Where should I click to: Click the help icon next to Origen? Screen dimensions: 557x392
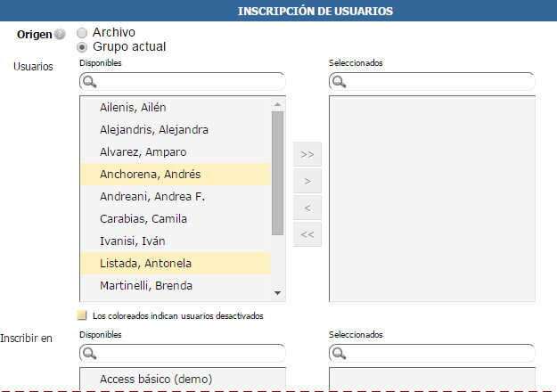pyautogui.click(x=60, y=35)
